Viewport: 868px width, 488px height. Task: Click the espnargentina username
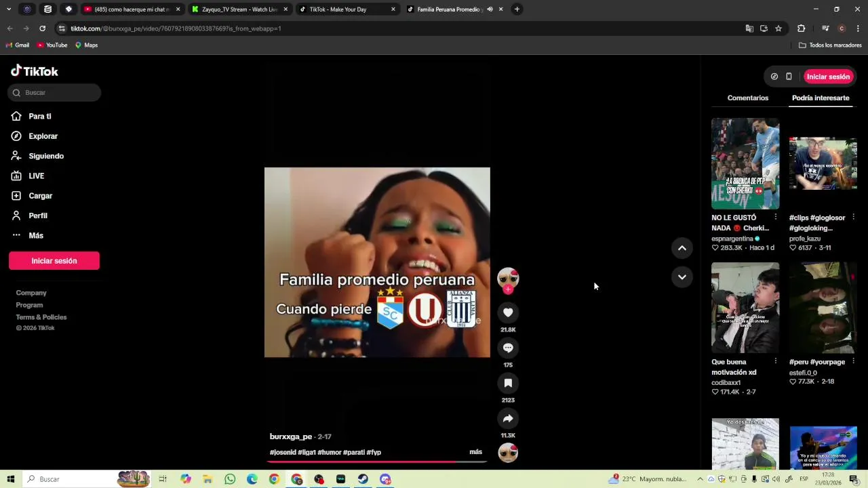click(x=732, y=239)
